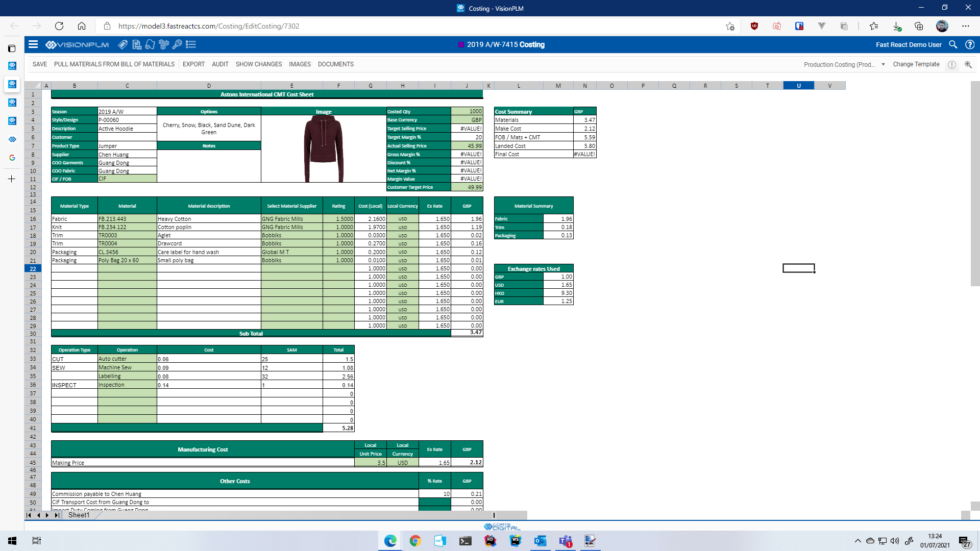This screenshot has width=980, height=551.
Task: Click the search magnifier next to user name
Action: click(953, 44)
